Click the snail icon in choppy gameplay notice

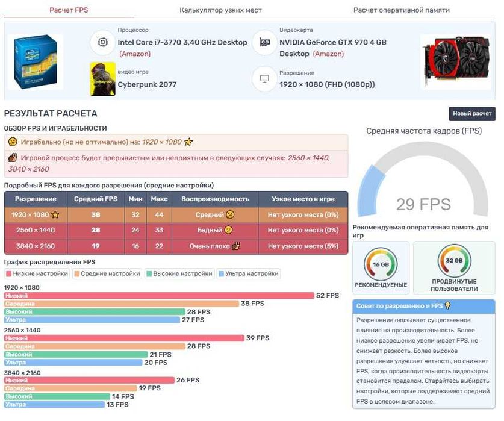[13, 158]
